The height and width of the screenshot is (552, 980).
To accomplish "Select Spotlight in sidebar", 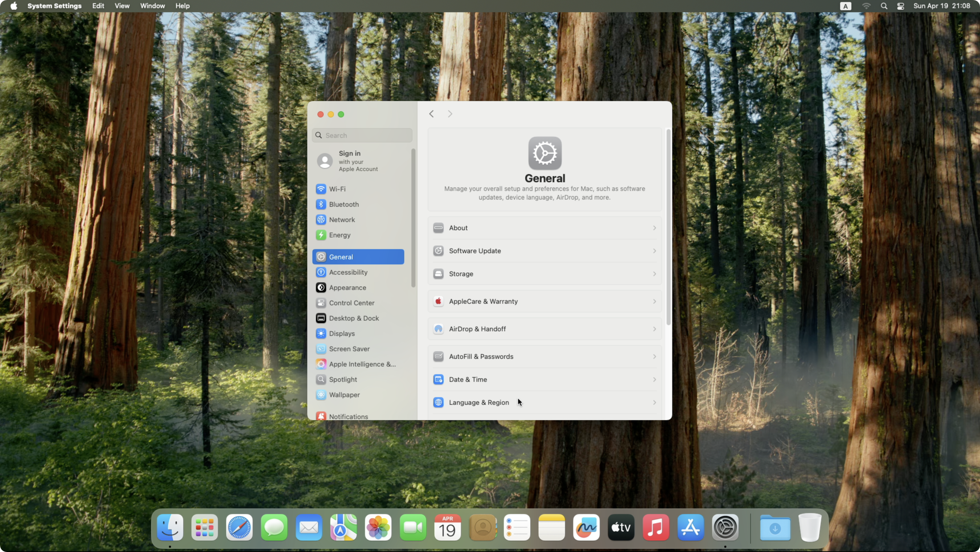I will coord(358,379).
